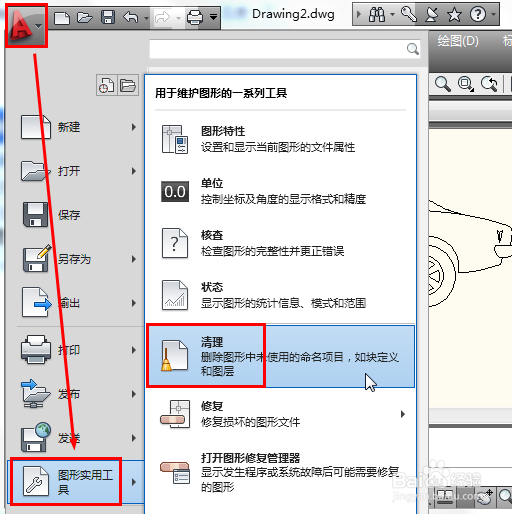
Task: Expand the 新建 submenu arrow
Action: click(x=134, y=127)
